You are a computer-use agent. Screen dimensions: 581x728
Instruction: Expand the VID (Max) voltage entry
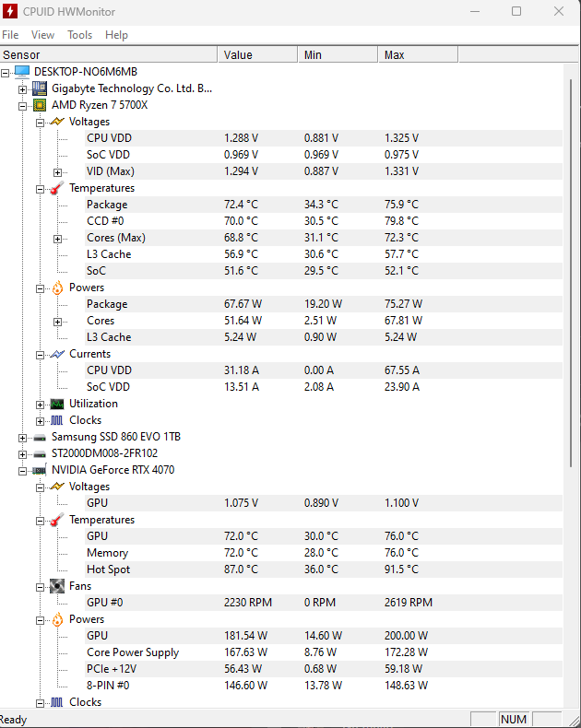(x=58, y=172)
